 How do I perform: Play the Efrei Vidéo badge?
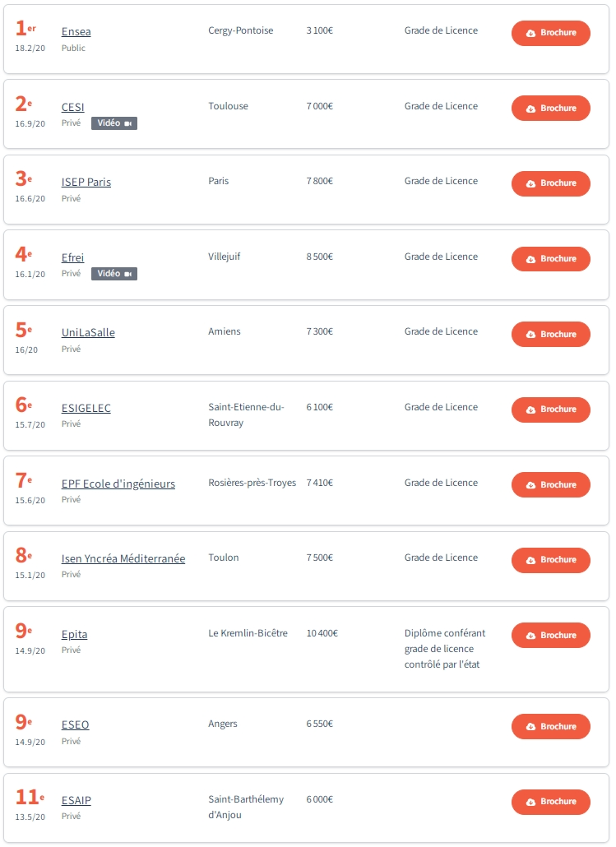coord(114,274)
